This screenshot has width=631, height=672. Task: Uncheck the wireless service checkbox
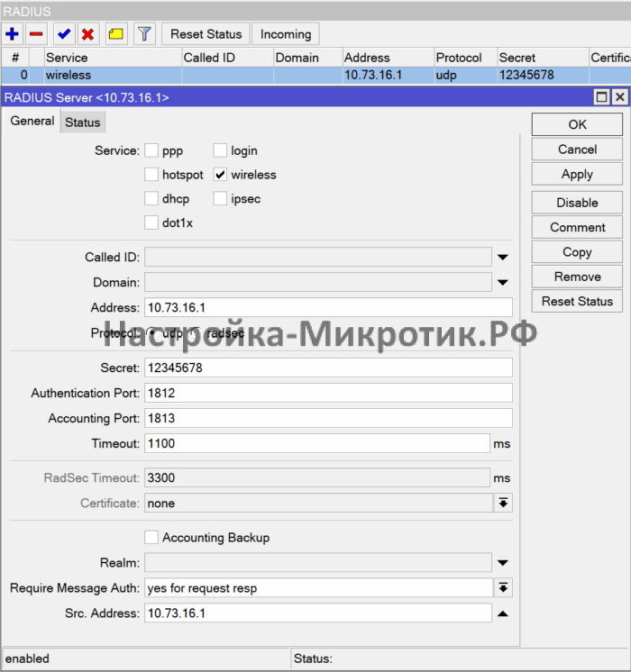220,175
